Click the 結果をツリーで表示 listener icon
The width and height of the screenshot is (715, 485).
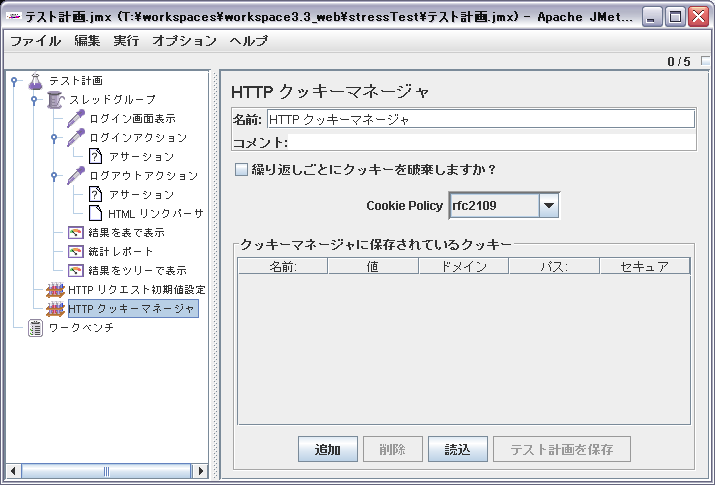pos(76,271)
